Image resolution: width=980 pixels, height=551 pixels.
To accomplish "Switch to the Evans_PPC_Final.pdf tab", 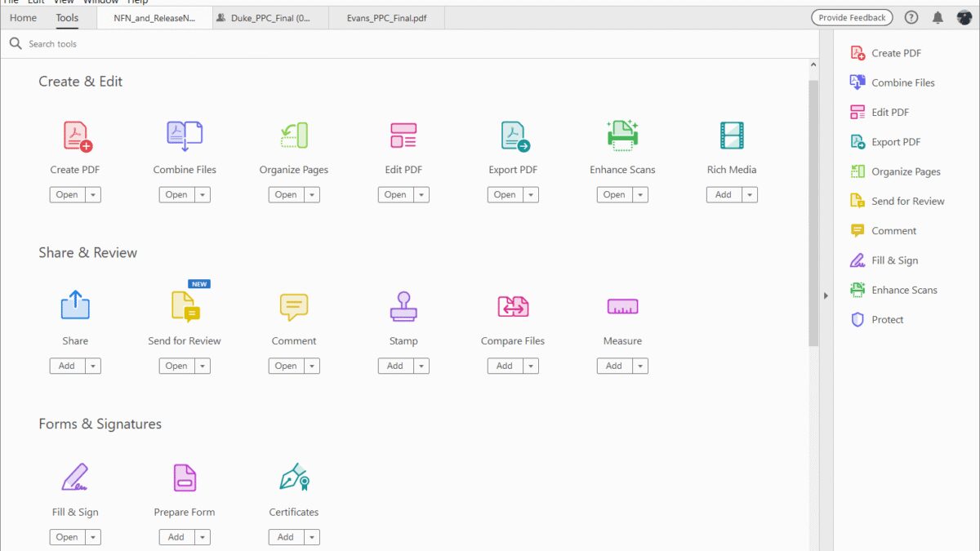I will pyautogui.click(x=385, y=18).
